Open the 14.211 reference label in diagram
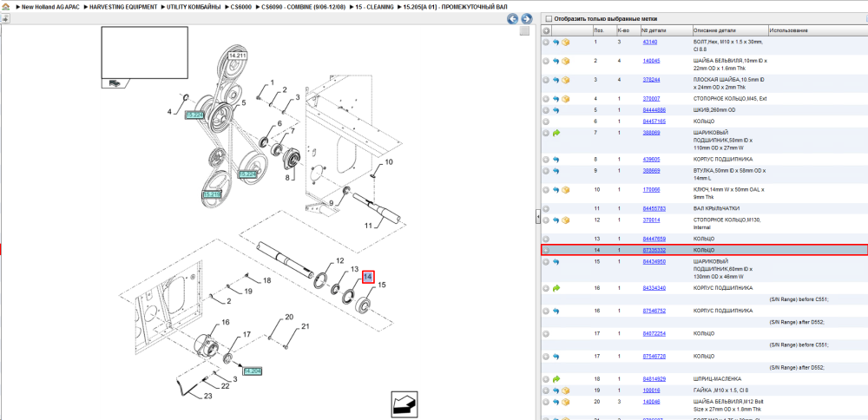The height and width of the screenshot is (420, 868). 237,56
